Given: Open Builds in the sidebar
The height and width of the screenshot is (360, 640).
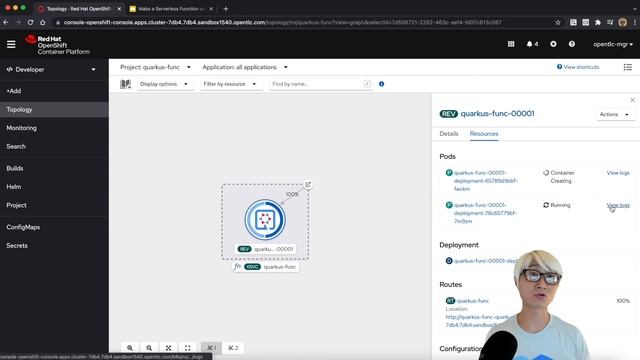Looking at the screenshot, I should (x=54, y=168).
